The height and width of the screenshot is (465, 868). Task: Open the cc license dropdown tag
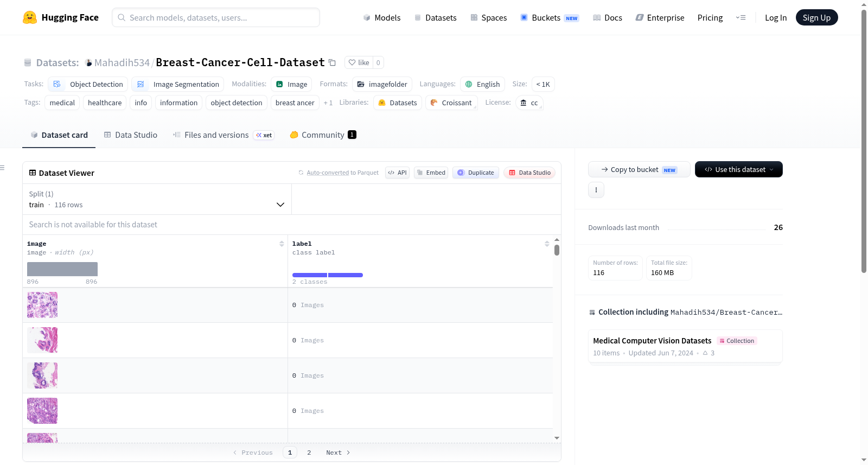point(529,103)
